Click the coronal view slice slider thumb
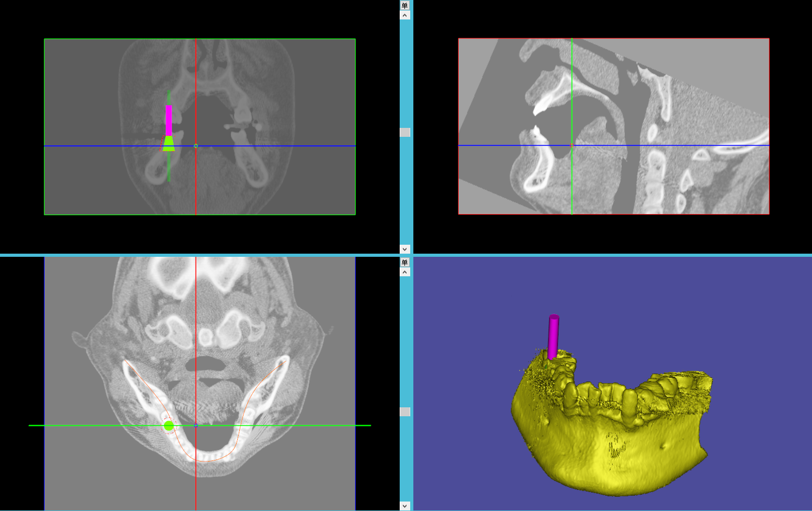Screen dimensions: 812x511 (404, 132)
